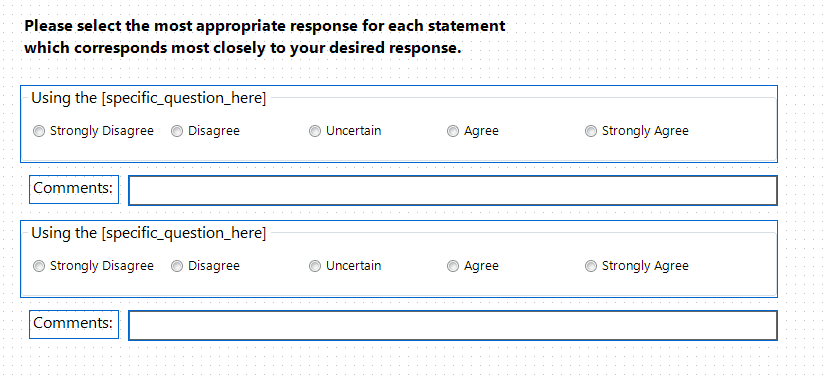
Task: Click the second question group title
Action: coord(149,233)
